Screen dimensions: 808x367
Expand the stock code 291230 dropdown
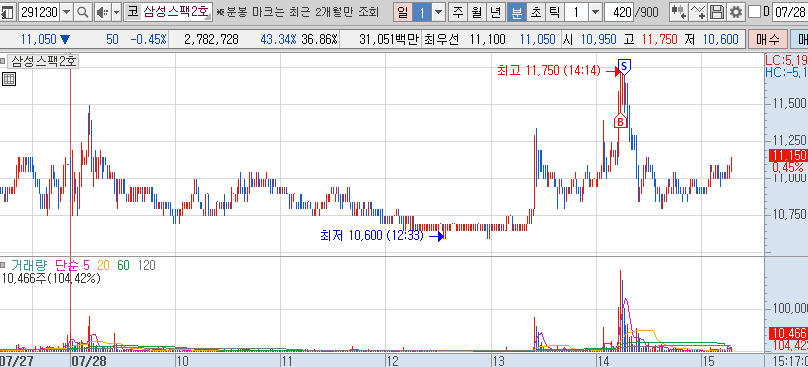(x=66, y=12)
